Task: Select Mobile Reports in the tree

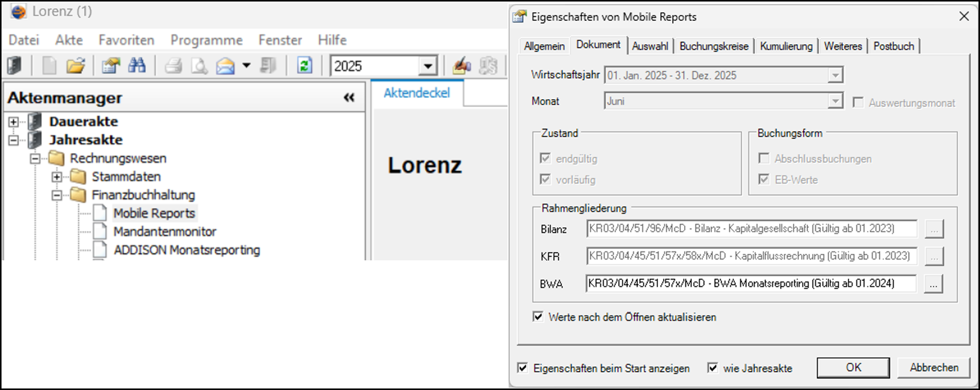Action: tap(154, 214)
